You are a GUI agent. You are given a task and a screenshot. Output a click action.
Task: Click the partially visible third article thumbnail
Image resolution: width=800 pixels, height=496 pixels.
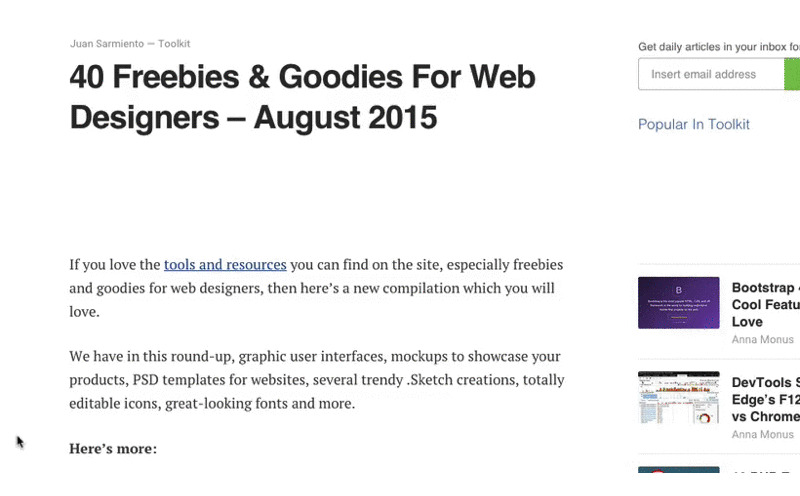(x=678, y=469)
